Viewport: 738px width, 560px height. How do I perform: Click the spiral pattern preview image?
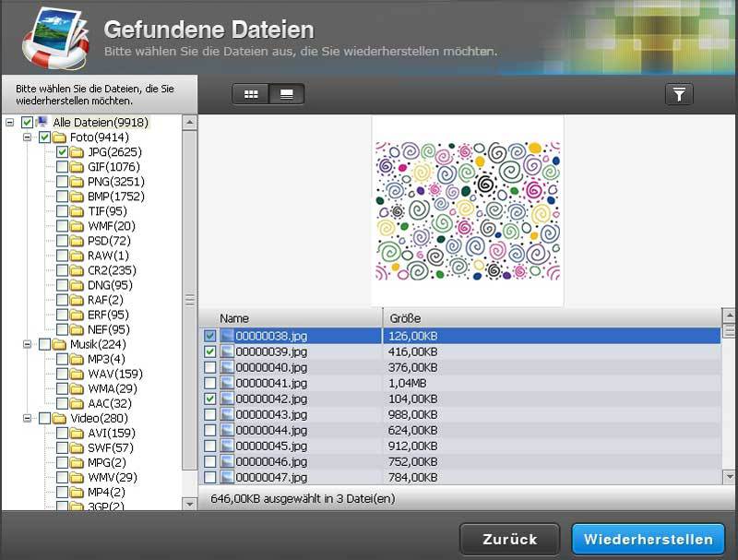[x=468, y=211]
